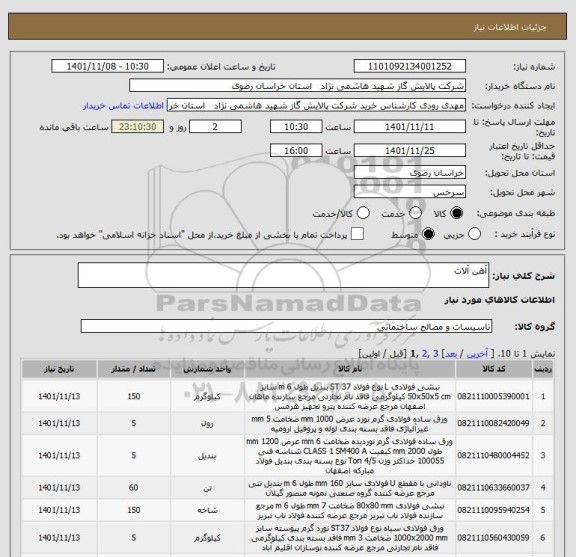Click item code 0821110095940254
The image size is (576, 557).
[493, 510]
